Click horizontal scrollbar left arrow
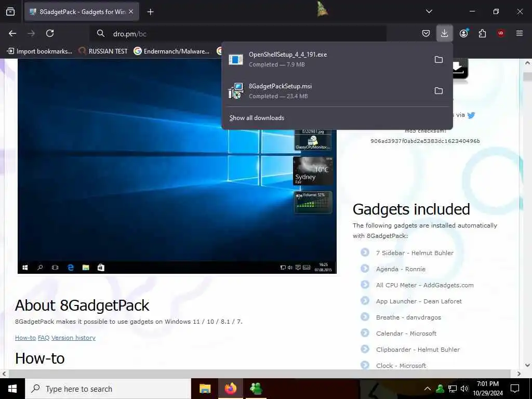The height and width of the screenshot is (399, 532). pos(4,374)
